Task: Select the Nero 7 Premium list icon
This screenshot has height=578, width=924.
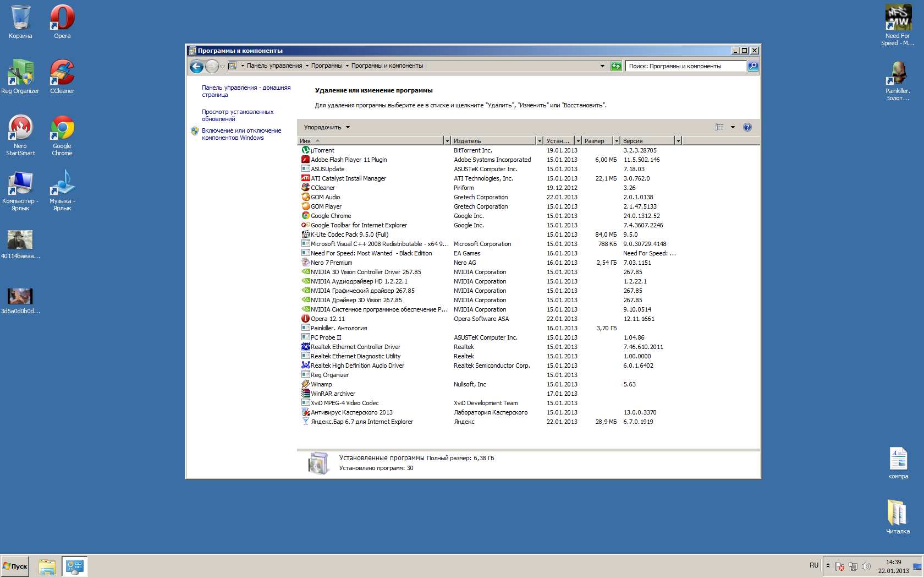Action: (x=306, y=263)
